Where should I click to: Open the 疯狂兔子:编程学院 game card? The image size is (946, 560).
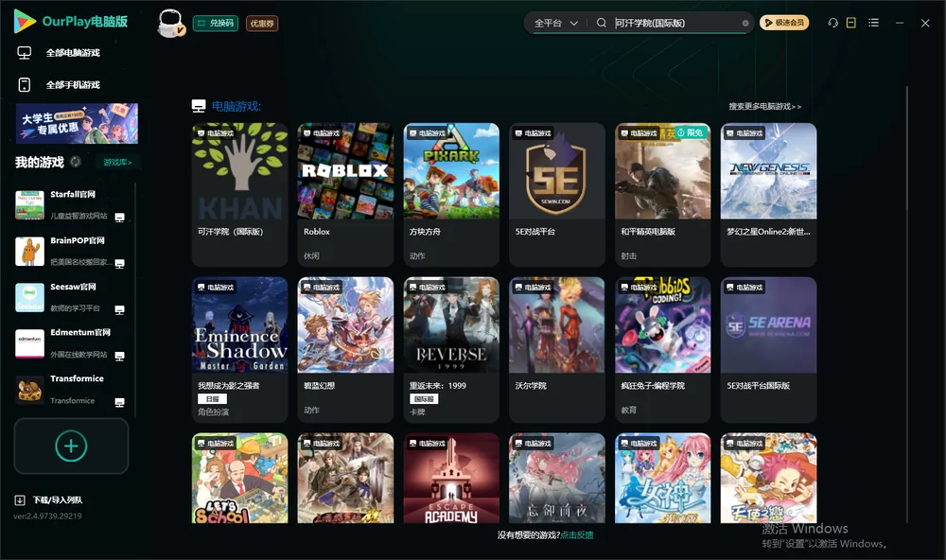tap(662, 349)
